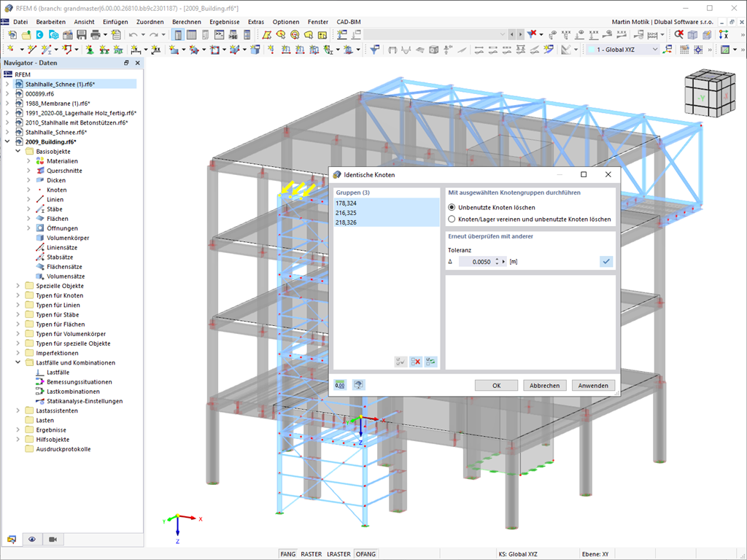Open the Bearbeiten menu
The height and width of the screenshot is (560, 747).
pos(51,22)
